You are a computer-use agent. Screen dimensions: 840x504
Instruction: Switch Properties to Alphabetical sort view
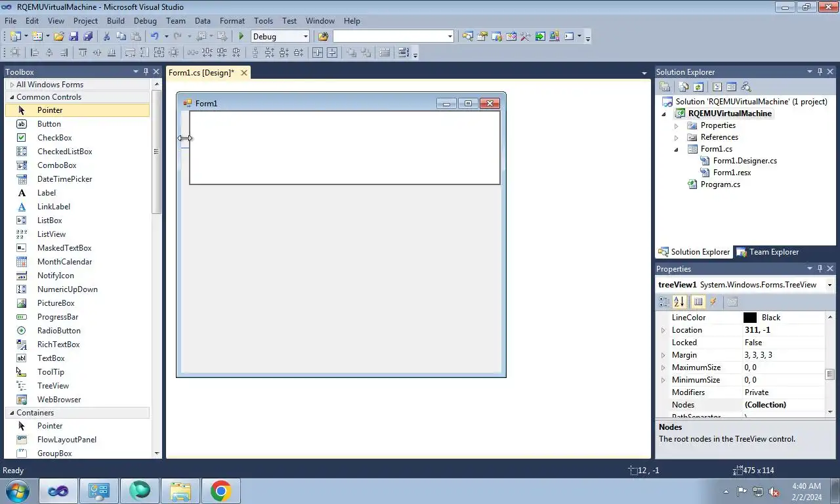click(x=679, y=302)
